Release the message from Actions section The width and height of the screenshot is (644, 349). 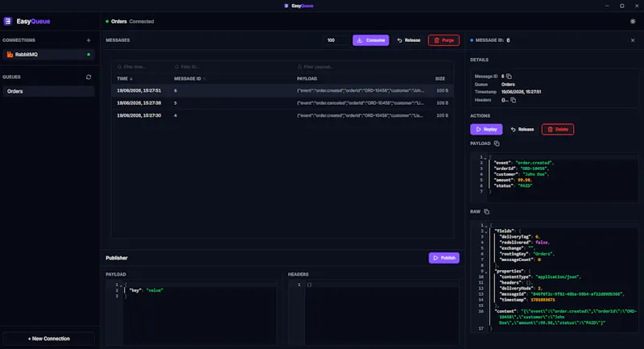[x=522, y=129]
